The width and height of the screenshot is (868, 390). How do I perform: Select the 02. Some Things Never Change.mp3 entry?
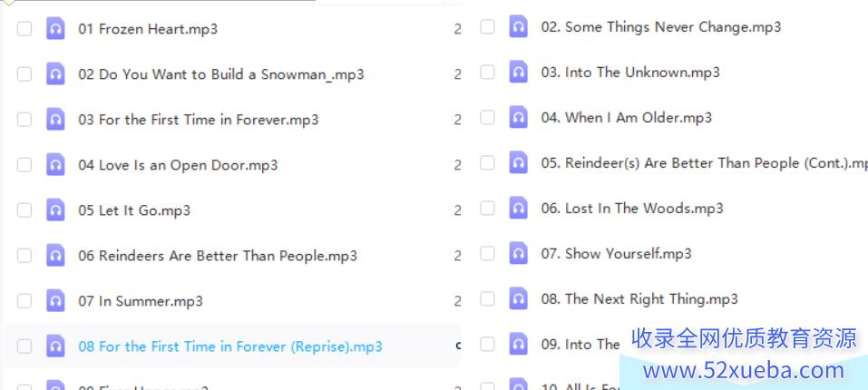point(661,26)
